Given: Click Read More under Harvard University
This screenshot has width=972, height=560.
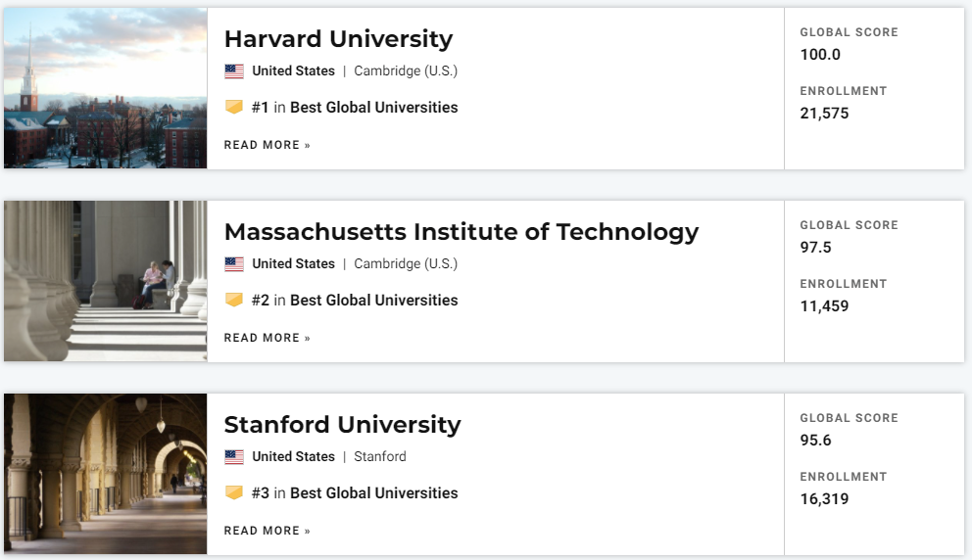Looking at the screenshot, I should point(267,145).
